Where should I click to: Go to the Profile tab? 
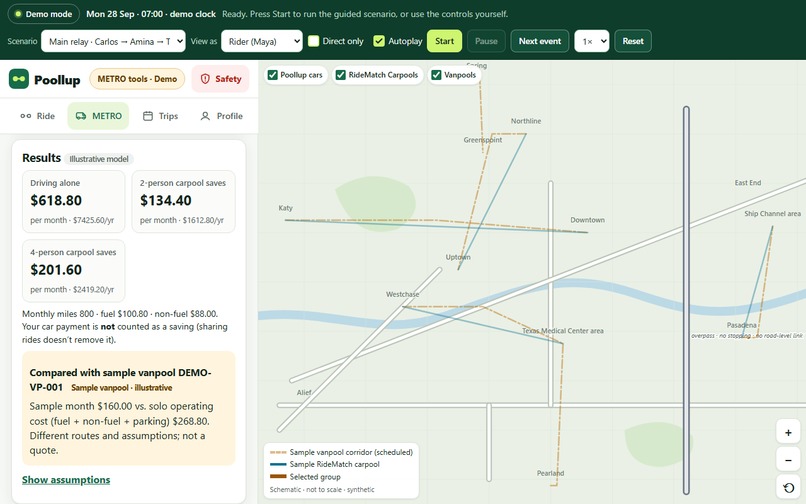pos(221,116)
